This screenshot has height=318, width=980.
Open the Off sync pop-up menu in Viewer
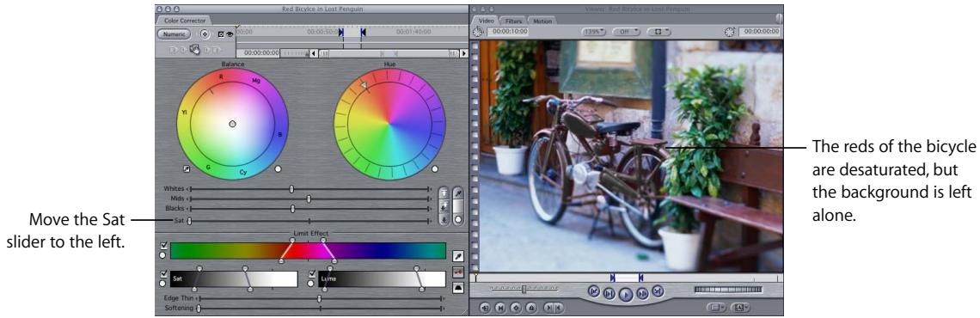coord(626,31)
